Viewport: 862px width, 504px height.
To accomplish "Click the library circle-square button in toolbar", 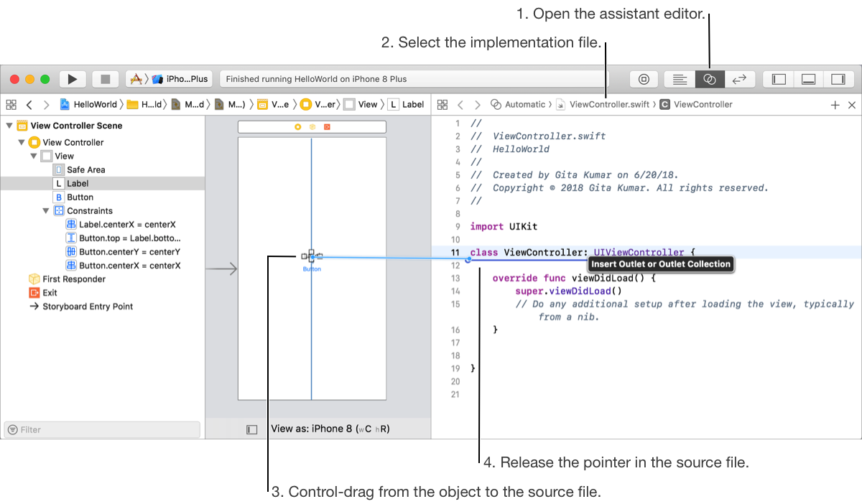I will pos(644,79).
